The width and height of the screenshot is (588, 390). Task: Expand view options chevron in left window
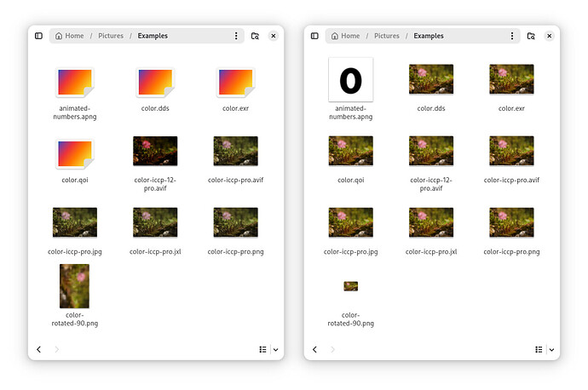[275, 349]
